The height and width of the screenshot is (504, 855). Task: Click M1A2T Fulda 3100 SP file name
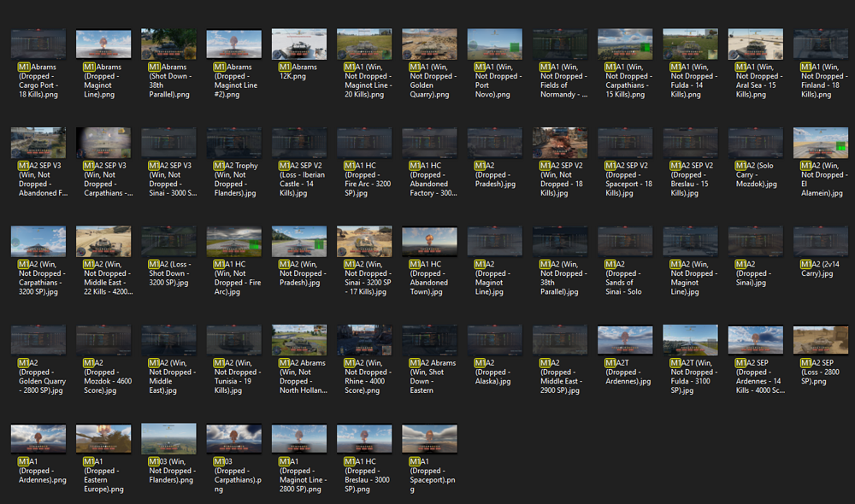click(x=693, y=377)
